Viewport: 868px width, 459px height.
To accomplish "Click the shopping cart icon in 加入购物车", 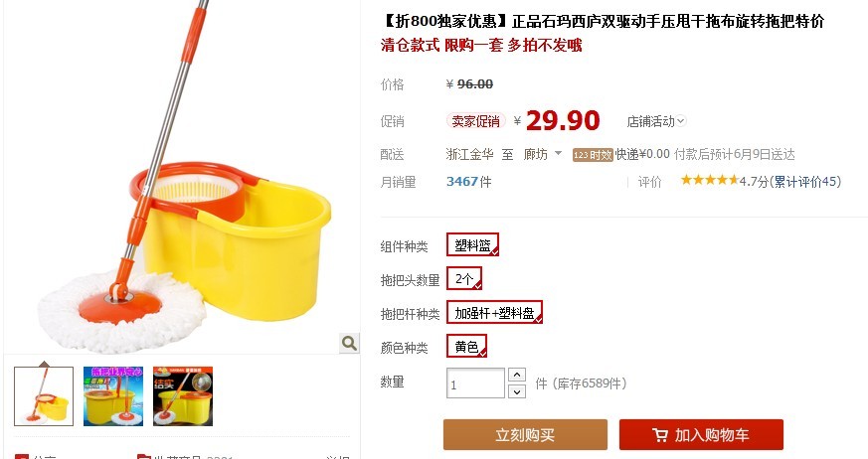I will (660, 435).
